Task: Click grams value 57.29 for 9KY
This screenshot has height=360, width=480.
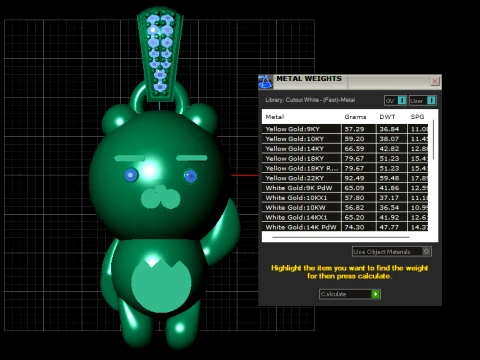Action: [x=354, y=129]
